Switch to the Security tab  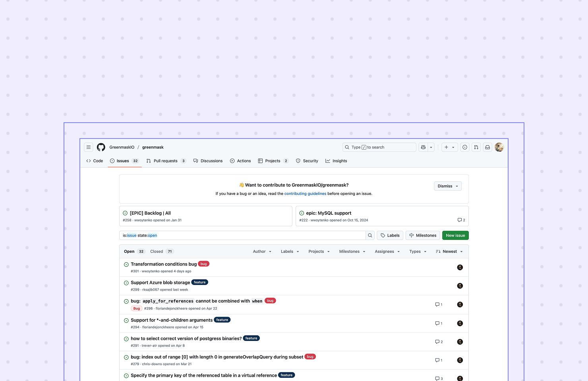pyautogui.click(x=307, y=161)
